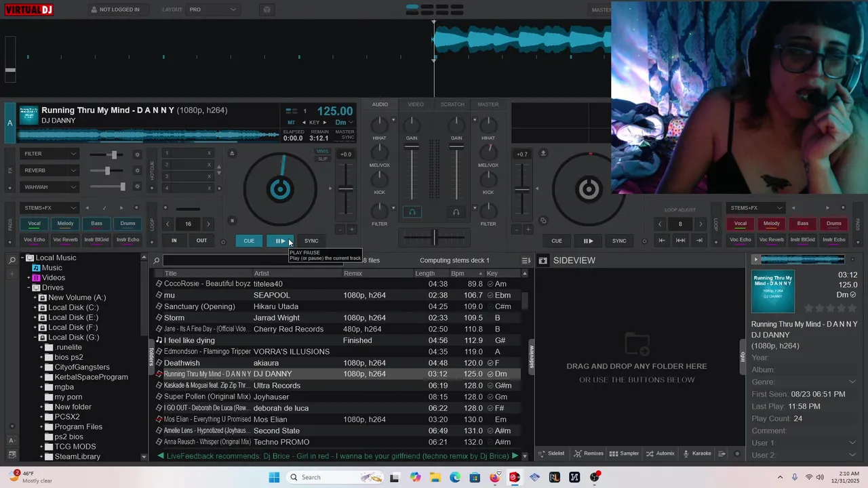Click the deck B loop both-arrows button

[x=680, y=240]
